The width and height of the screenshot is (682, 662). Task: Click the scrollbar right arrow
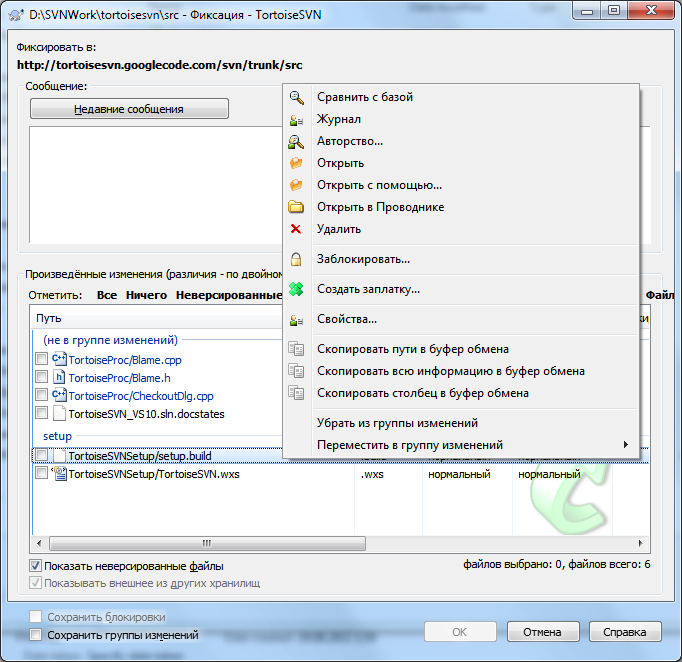point(640,543)
